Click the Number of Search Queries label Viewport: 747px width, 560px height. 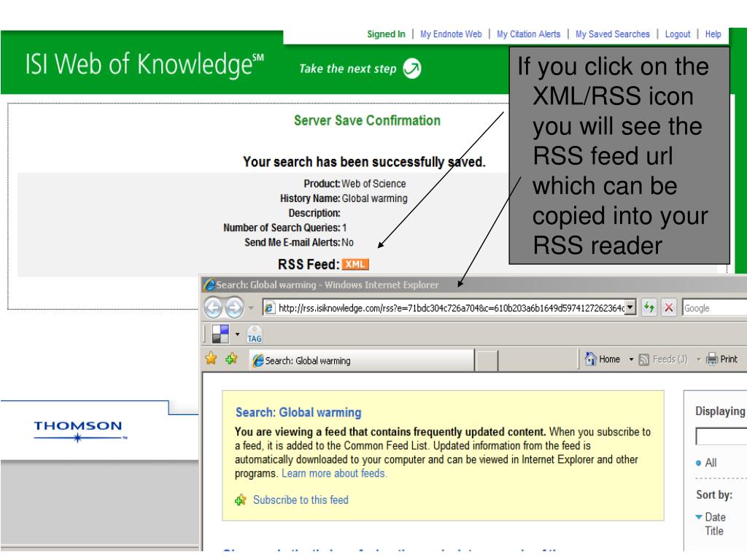[282, 227]
